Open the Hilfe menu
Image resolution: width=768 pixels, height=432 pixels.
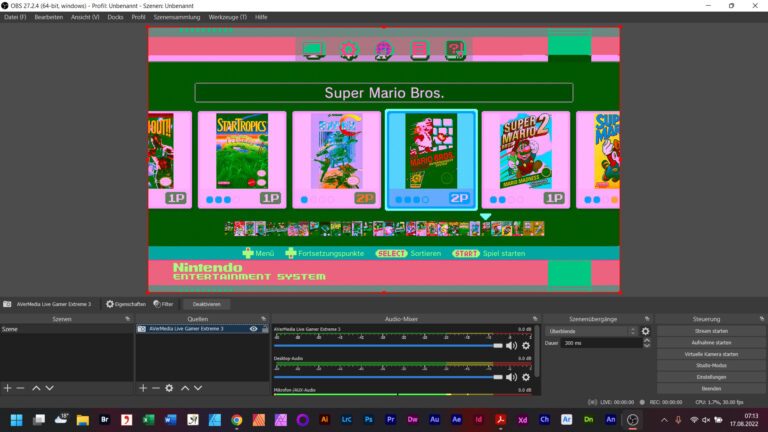pos(261,17)
